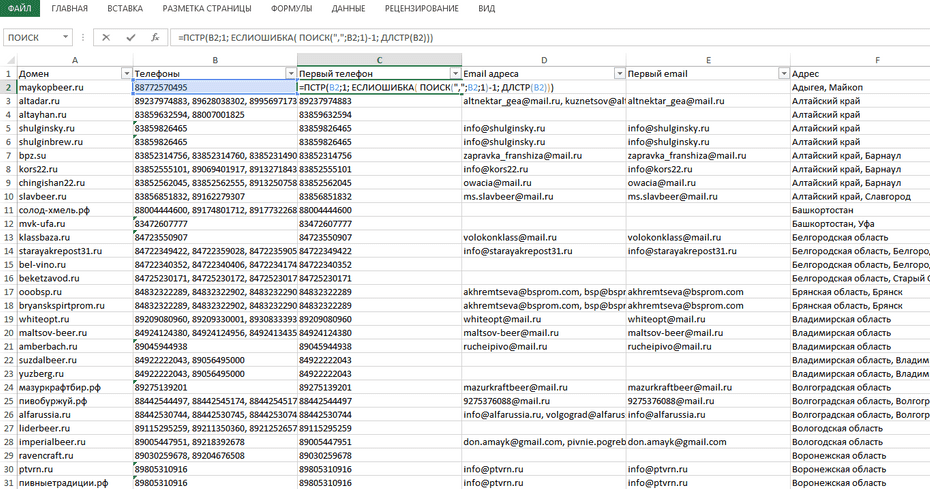The width and height of the screenshot is (930, 489).
Task: Open the filter dropdown for Домен
Action: 126,74
